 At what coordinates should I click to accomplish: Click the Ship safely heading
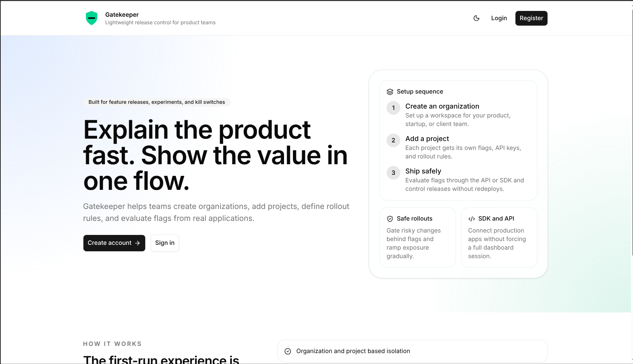(x=423, y=171)
